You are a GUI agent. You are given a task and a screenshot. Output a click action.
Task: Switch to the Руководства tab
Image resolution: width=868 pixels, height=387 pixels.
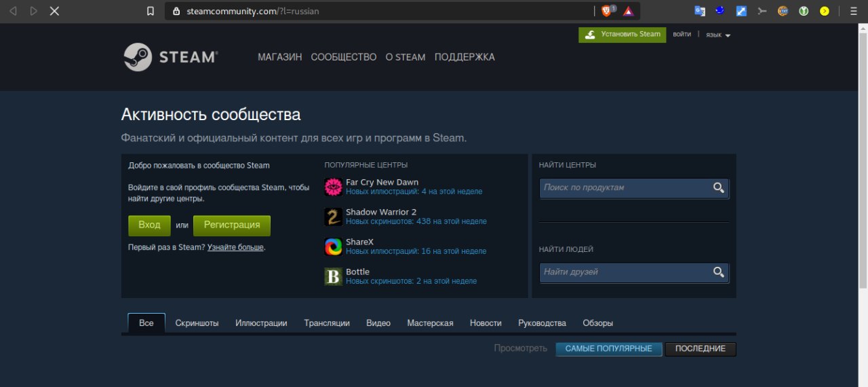542,323
